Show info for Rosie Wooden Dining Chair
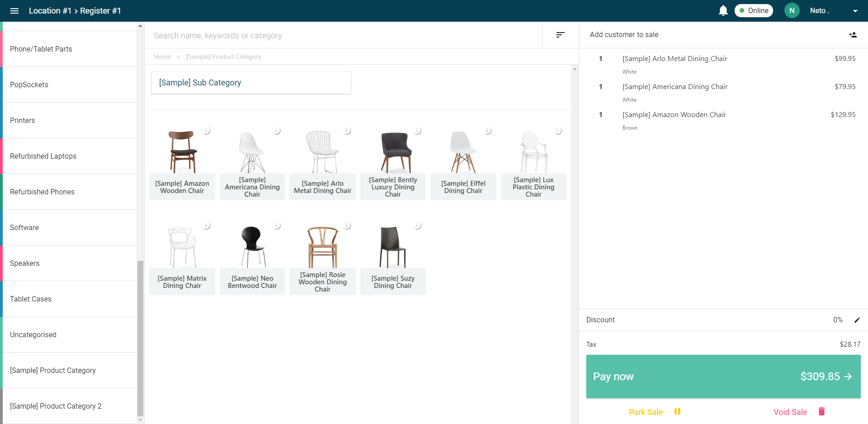 coord(347,226)
